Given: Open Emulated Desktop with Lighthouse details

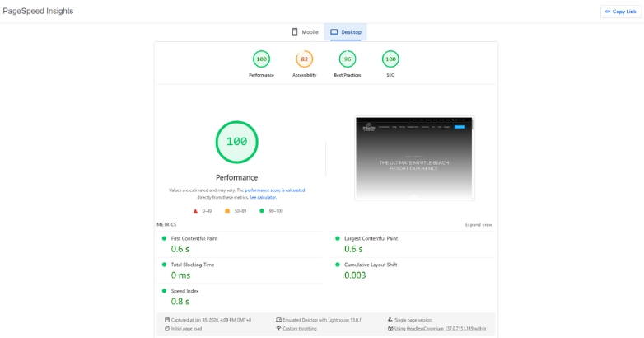Looking at the screenshot, I should tap(322, 320).
